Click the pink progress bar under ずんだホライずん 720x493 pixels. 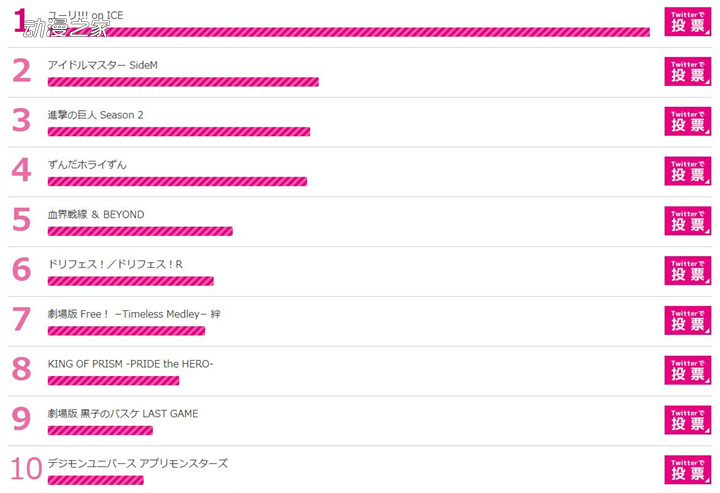coord(177,181)
